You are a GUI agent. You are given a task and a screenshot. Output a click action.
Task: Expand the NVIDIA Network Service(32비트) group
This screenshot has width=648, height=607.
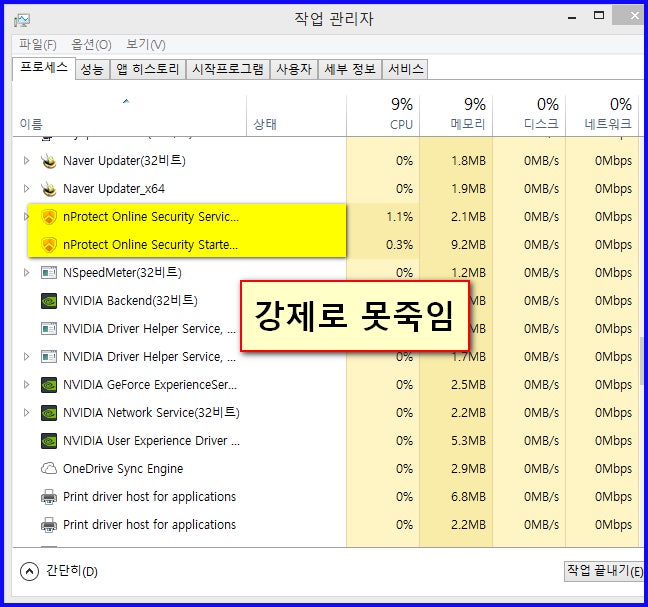click(26, 413)
